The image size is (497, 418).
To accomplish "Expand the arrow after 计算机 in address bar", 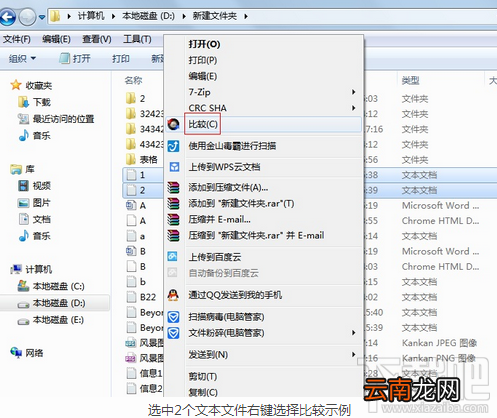I will click(113, 16).
